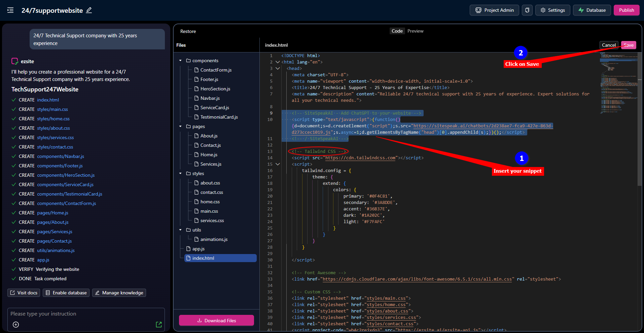
Task: Open the Database panel
Action: (x=592, y=10)
